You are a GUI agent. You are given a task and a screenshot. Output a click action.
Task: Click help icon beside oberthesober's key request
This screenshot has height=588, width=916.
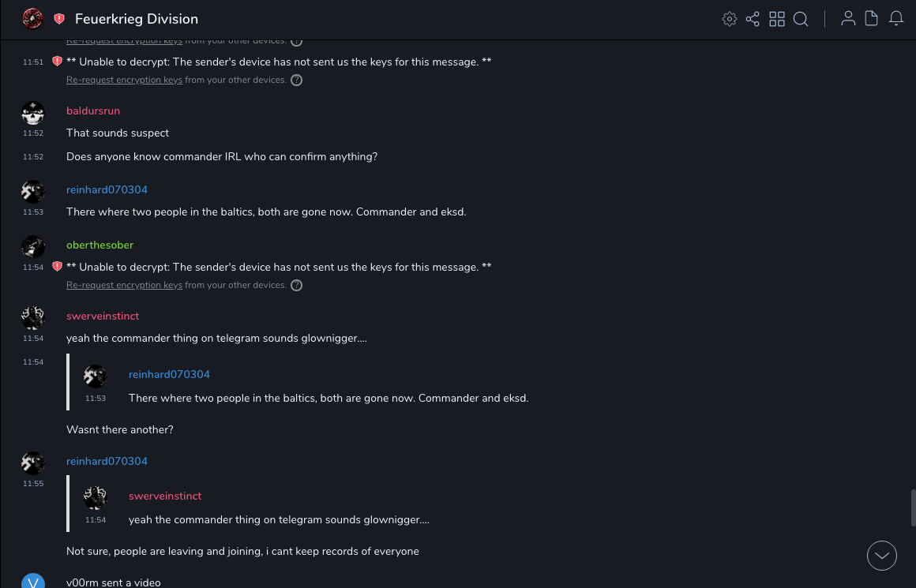click(x=297, y=285)
